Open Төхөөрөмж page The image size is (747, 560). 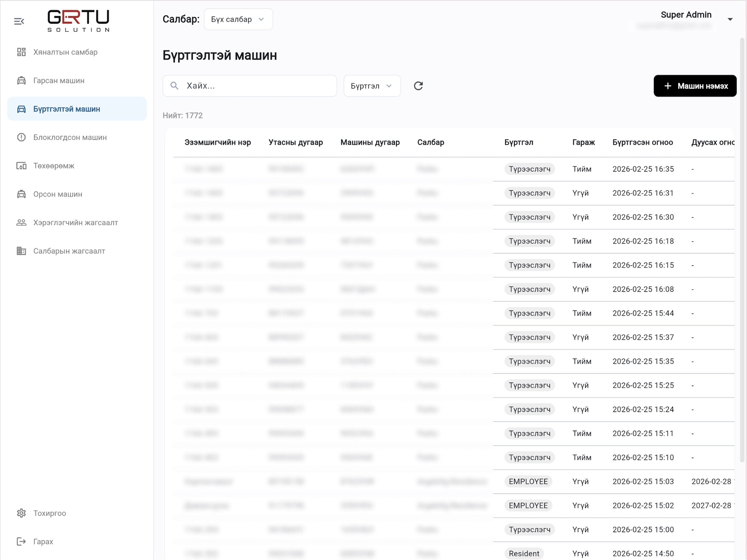coord(77,166)
